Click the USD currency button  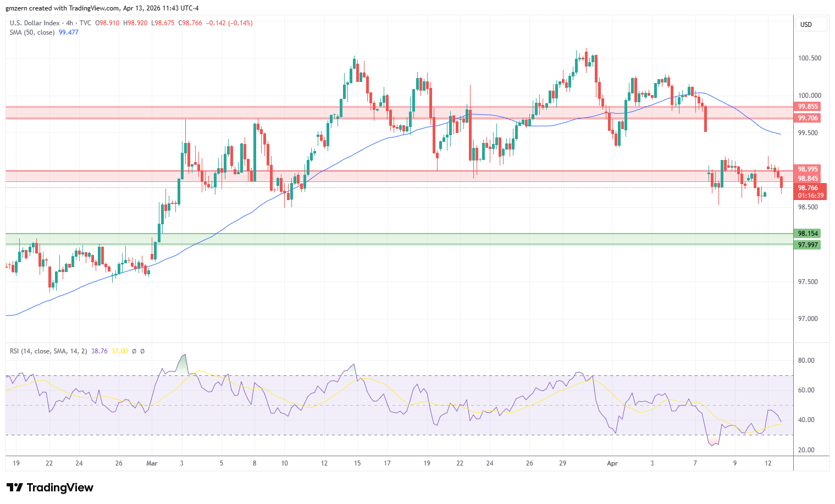click(x=811, y=24)
